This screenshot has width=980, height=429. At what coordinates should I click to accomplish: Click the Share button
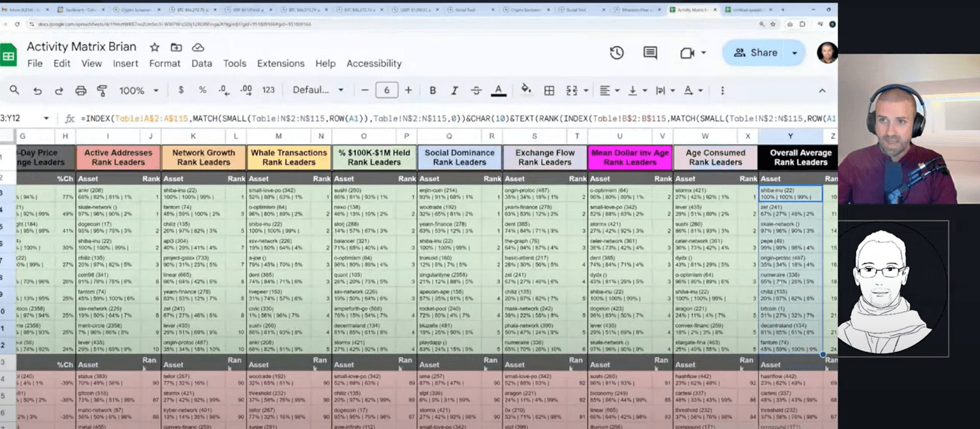click(x=755, y=53)
